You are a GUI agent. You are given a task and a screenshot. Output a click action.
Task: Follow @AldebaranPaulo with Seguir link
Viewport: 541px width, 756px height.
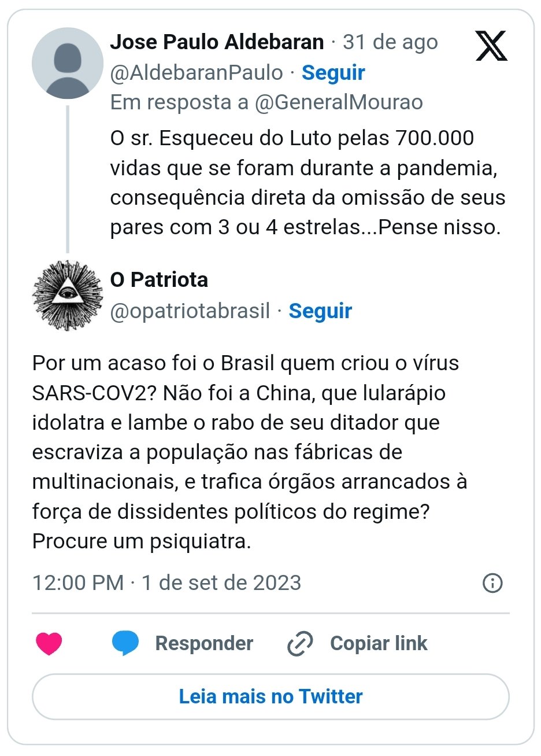click(x=333, y=73)
